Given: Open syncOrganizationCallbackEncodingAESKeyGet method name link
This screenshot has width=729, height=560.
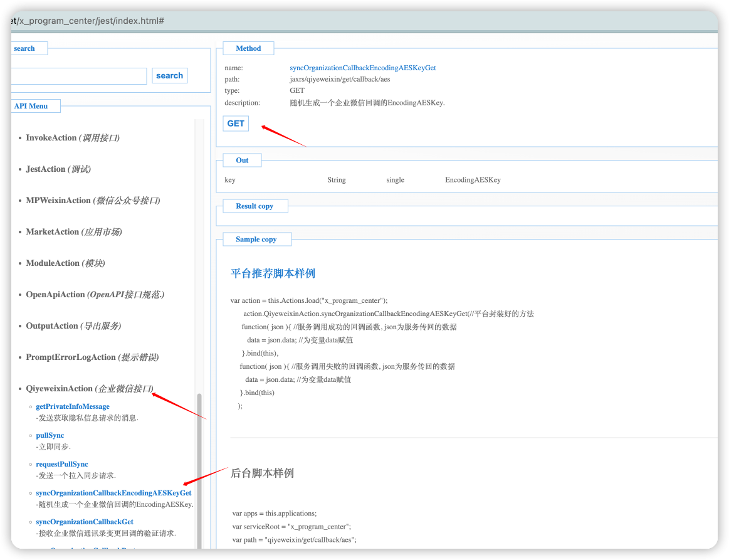Looking at the screenshot, I should click(363, 68).
